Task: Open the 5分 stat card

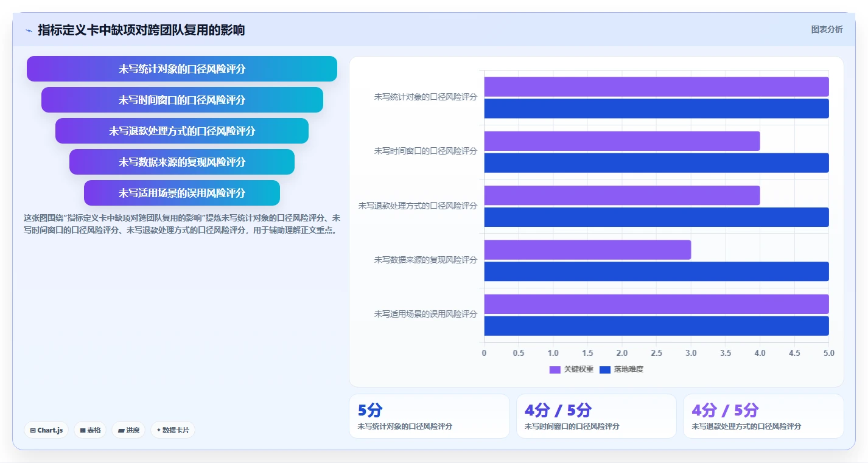Action: tap(429, 416)
